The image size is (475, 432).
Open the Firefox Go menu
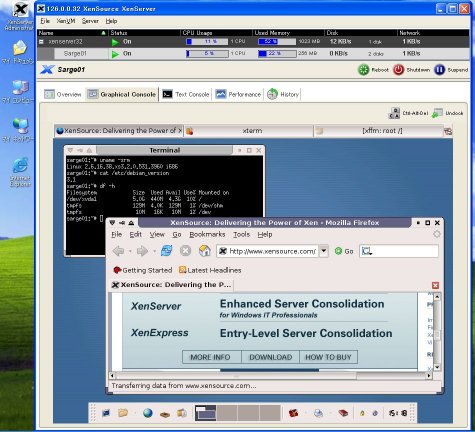tap(177, 234)
